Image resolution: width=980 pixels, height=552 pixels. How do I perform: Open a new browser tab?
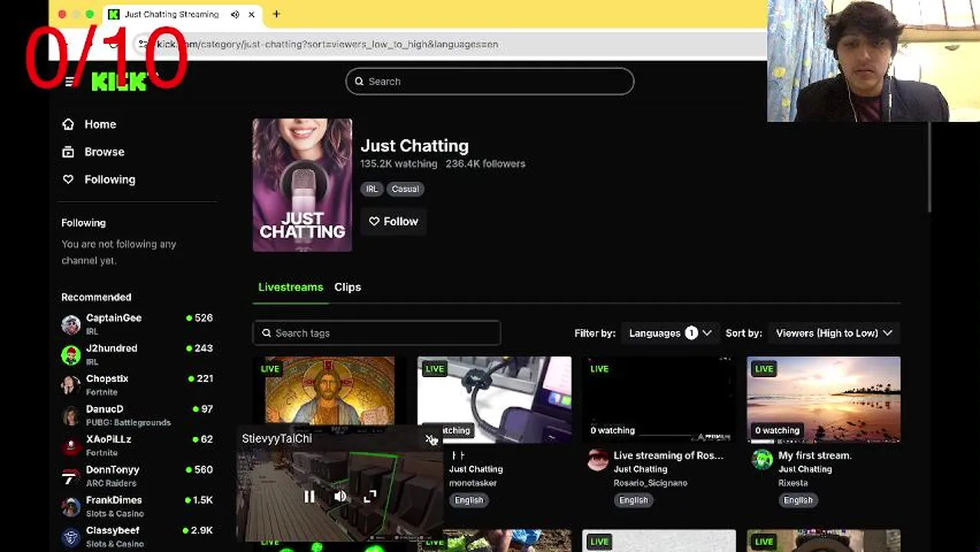pyautogui.click(x=276, y=14)
